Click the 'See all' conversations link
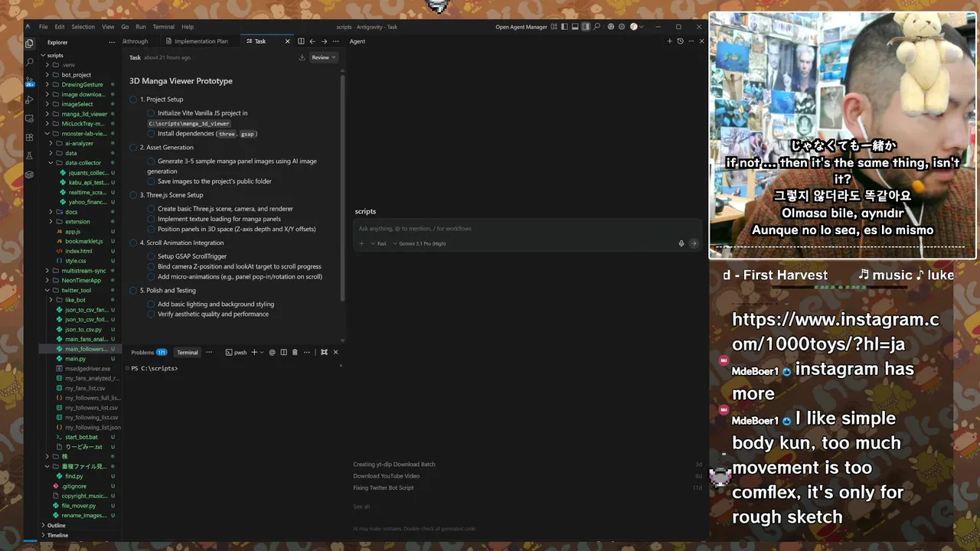Viewport: 980px width, 551px height. [x=361, y=506]
